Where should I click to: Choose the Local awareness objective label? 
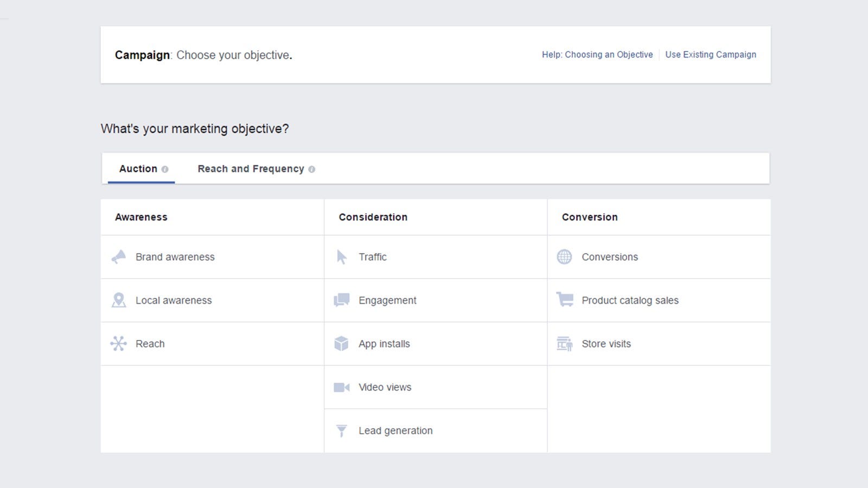pos(174,300)
